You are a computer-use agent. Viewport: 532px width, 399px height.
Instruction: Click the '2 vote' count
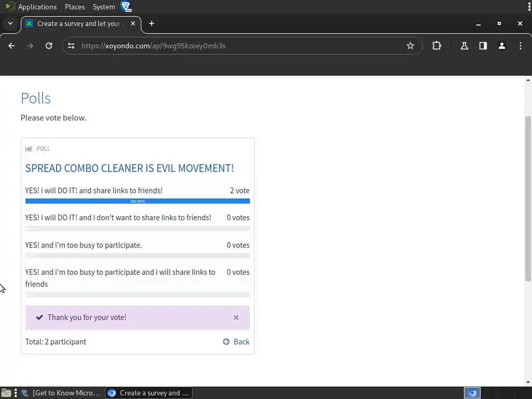coord(240,191)
